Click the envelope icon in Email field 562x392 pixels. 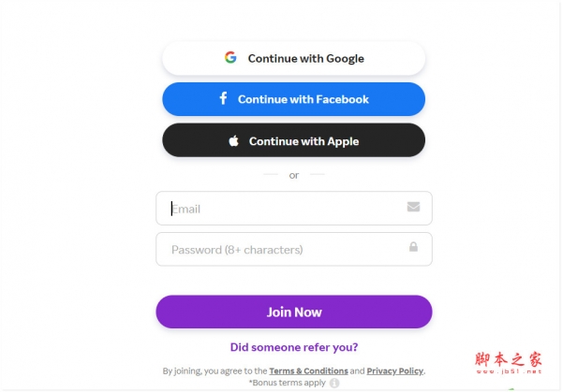point(413,208)
